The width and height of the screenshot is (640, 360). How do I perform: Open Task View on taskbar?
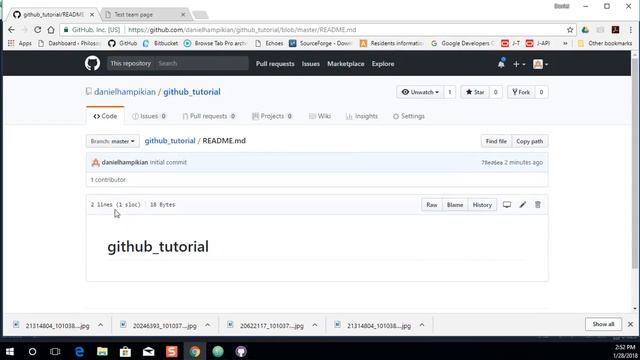click(55, 351)
